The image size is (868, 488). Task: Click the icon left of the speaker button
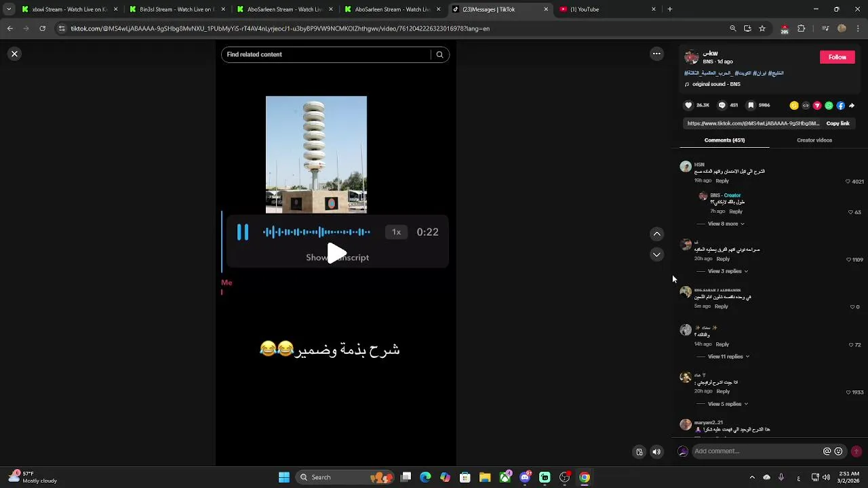[x=639, y=452]
